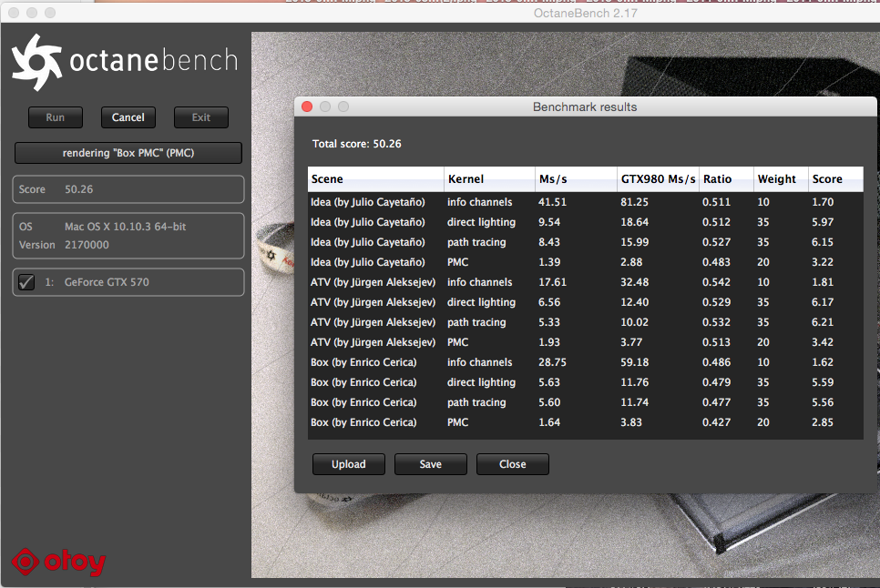The width and height of the screenshot is (880, 588).
Task: Click the Exit button
Action: click(x=201, y=117)
